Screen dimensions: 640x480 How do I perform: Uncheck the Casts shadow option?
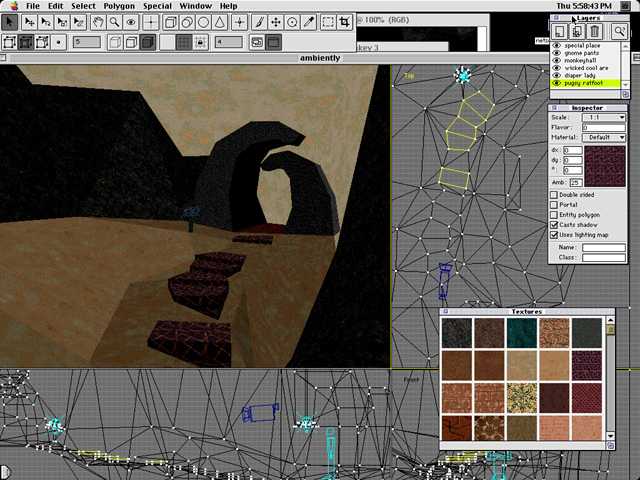(555, 225)
